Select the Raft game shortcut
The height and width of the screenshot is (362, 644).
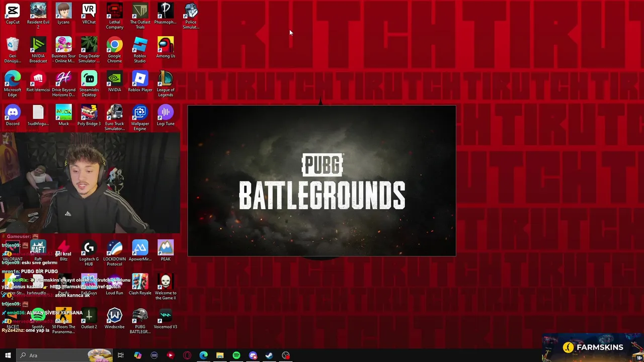[38, 250]
